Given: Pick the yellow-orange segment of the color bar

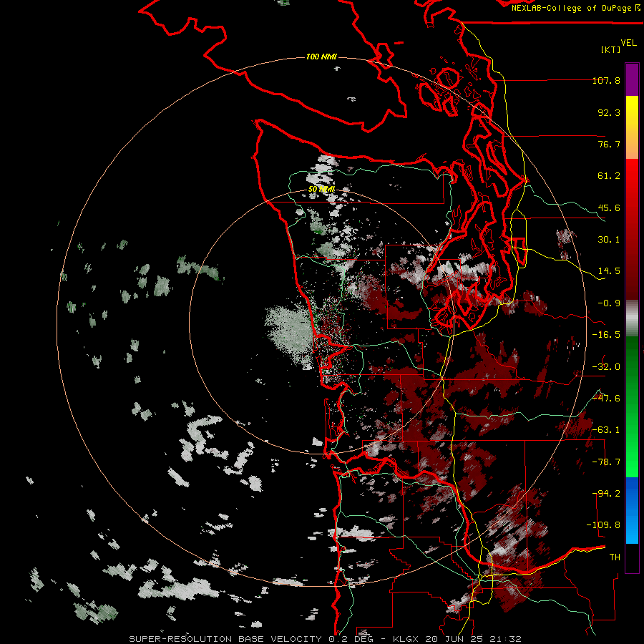Looking at the screenshot, I should click(632, 127).
